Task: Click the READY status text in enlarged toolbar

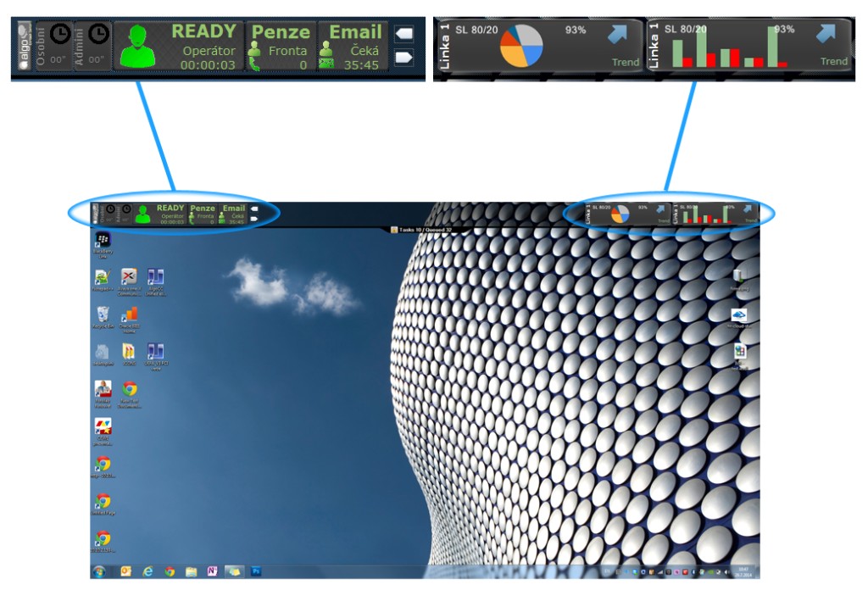Action: (203, 31)
